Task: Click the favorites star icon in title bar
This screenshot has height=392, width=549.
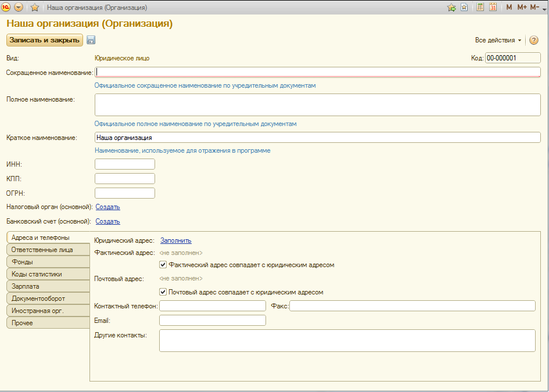Action: click(34, 8)
